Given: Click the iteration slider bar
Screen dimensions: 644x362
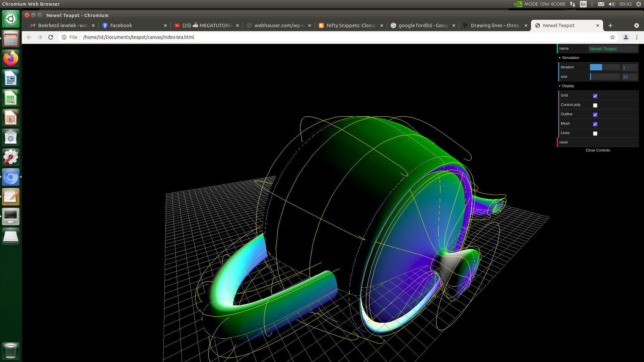Looking at the screenshot, I should tap(605, 67).
